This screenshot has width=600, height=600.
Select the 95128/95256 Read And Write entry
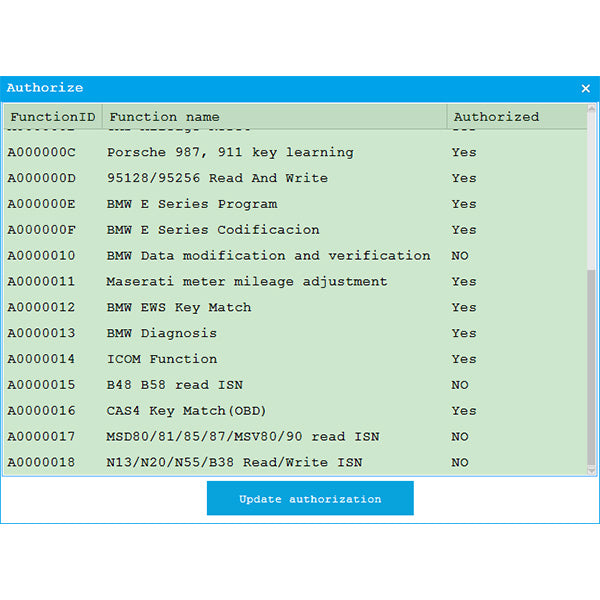[217, 178]
